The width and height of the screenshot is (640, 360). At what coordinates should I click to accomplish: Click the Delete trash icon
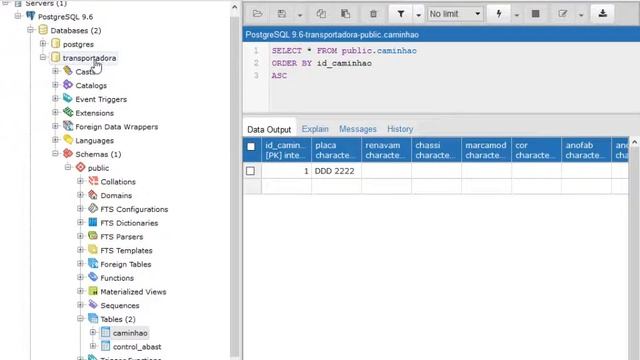pyautogui.click(x=373, y=14)
